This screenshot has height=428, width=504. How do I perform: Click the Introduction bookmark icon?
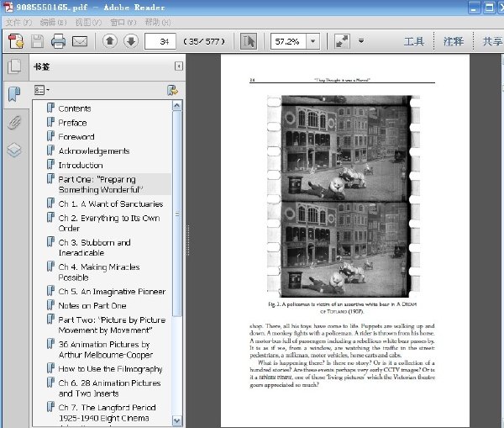click(x=50, y=165)
